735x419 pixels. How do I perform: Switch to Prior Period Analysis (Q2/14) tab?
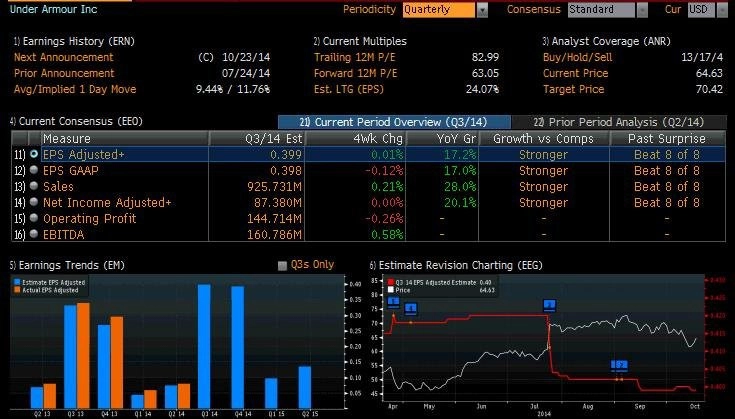(x=619, y=122)
